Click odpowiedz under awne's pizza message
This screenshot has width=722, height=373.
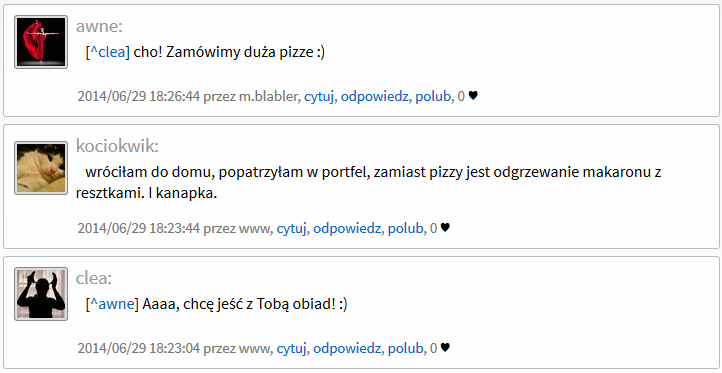point(374,97)
